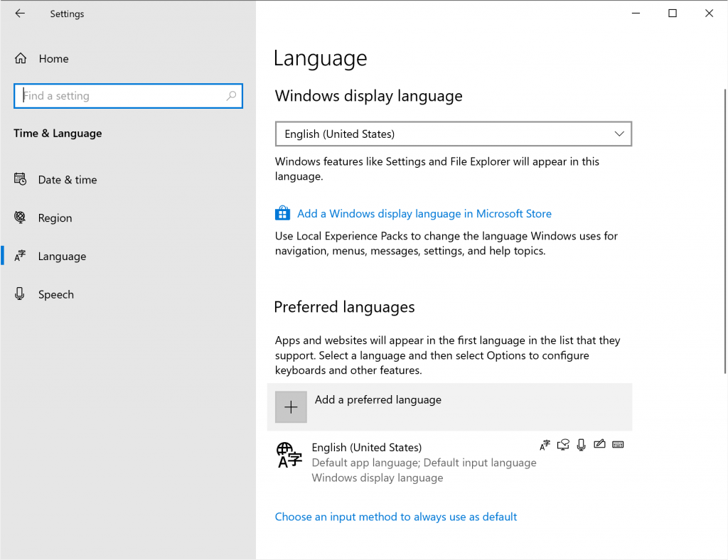Viewport: 728px width, 560px height.
Task: Click the text-to-speech feature icon
Action: click(563, 445)
